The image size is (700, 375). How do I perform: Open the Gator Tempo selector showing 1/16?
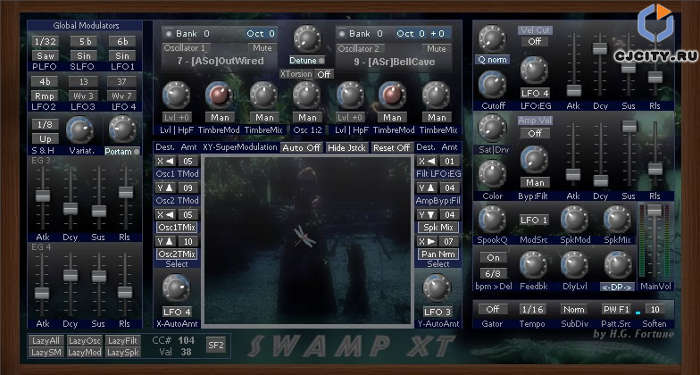tap(532, 309)
